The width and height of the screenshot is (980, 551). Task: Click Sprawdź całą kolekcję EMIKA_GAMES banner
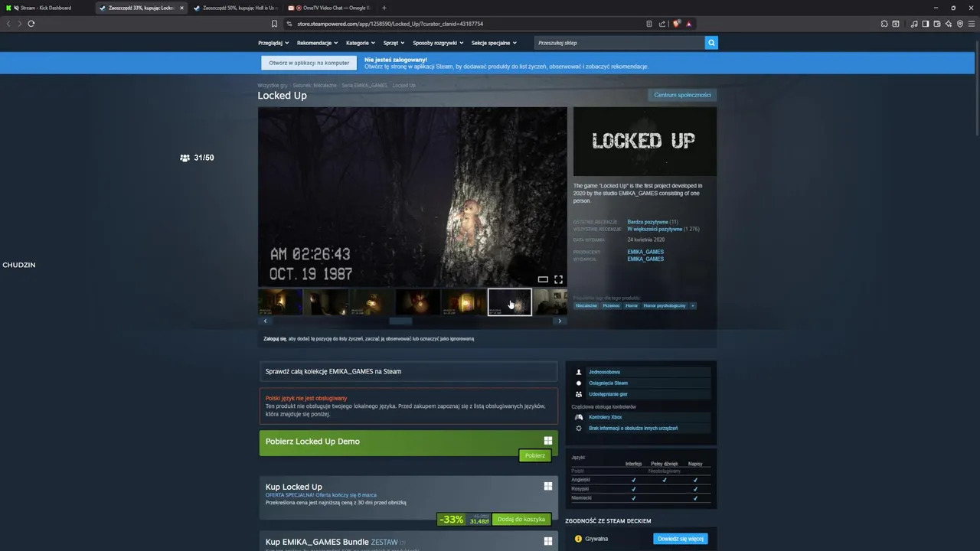(408, 371)
